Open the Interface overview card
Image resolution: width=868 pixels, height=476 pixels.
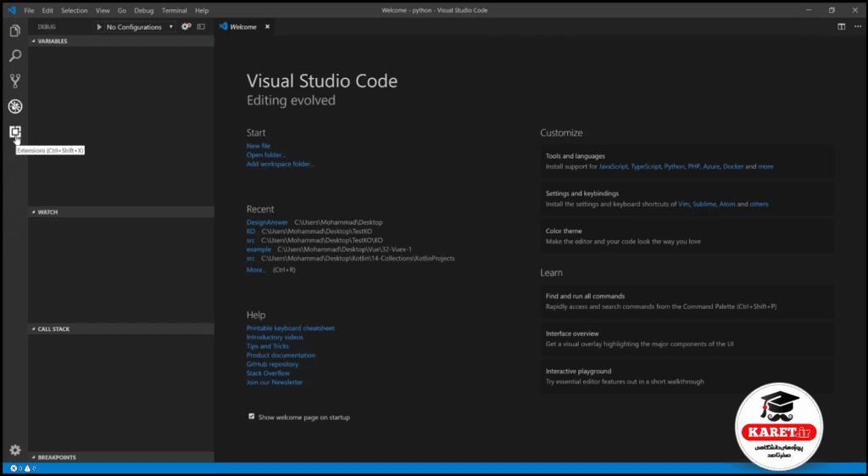click(687, 339)
